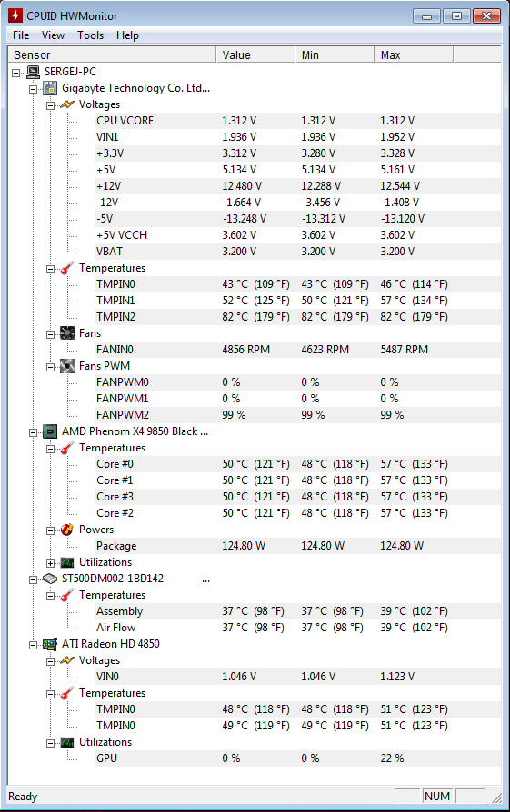Click the Min column header

click(335, 54)
